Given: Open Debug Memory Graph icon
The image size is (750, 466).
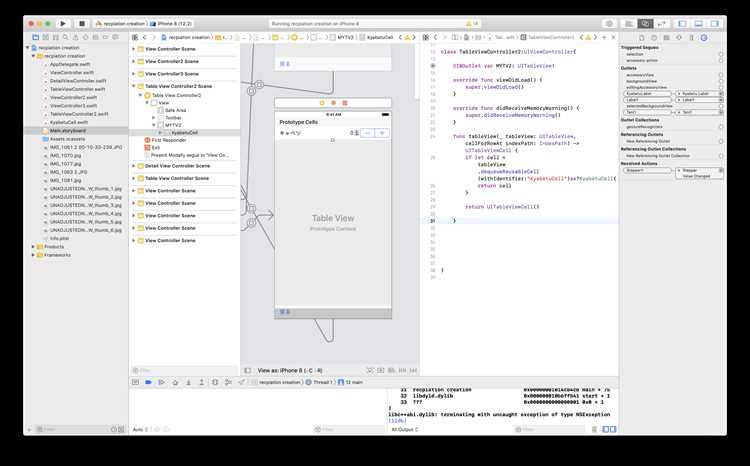Looking at the screenshot, I should point(228,382).
